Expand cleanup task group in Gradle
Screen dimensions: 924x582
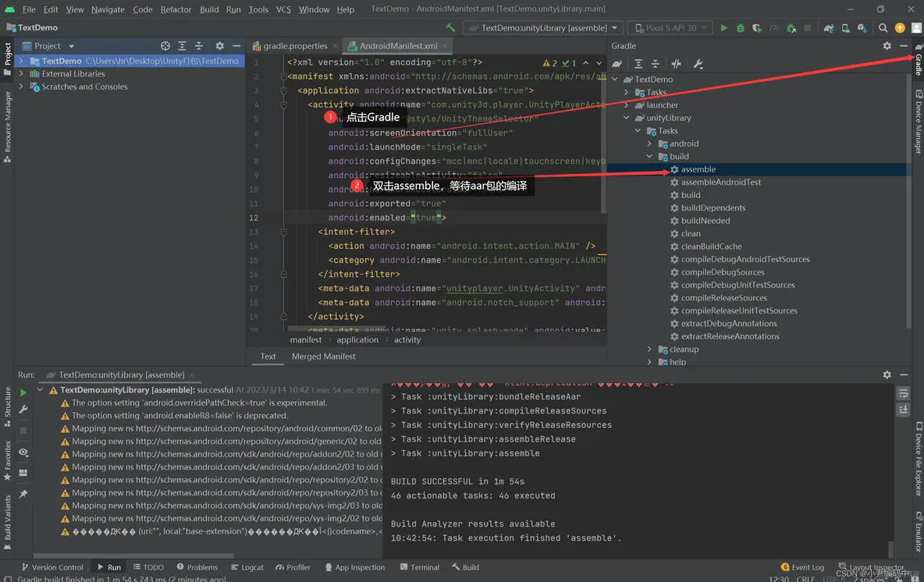[x=649, y=350]
